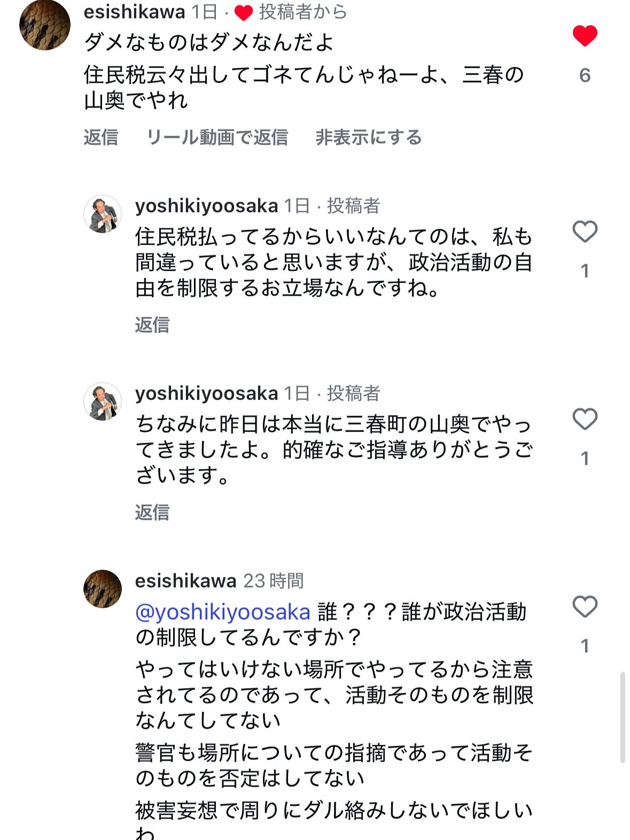Open esishikawa username on top comment
Screen dimensions: 630x840
[134, 12]
